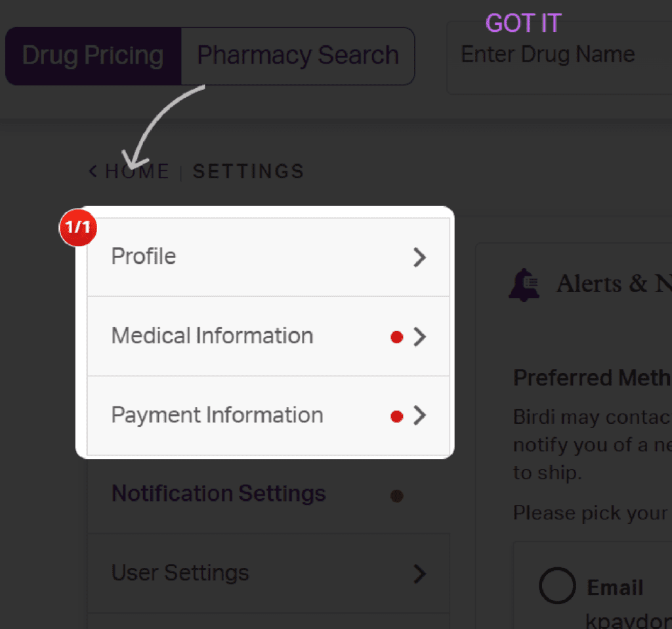This screenshot has height=629, width=672.
Task: Expand the User Settings chevron
Action: [419, 573]
